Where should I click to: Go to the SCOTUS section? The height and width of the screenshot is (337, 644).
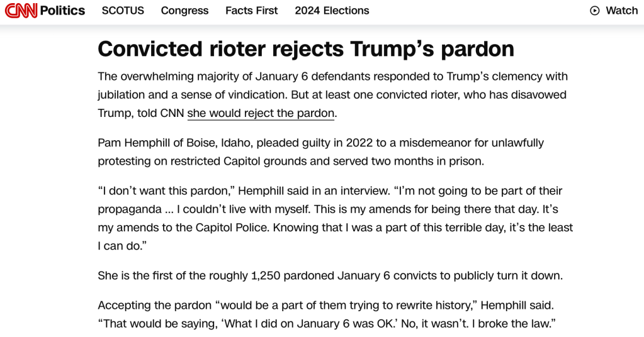(123, 11)
